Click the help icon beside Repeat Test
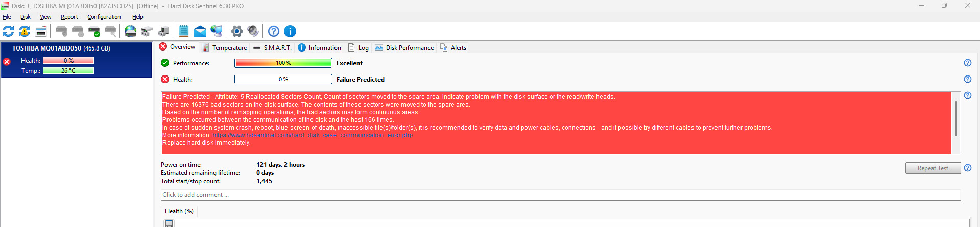This screenshot has width=980, height=227. pos(968,168)
